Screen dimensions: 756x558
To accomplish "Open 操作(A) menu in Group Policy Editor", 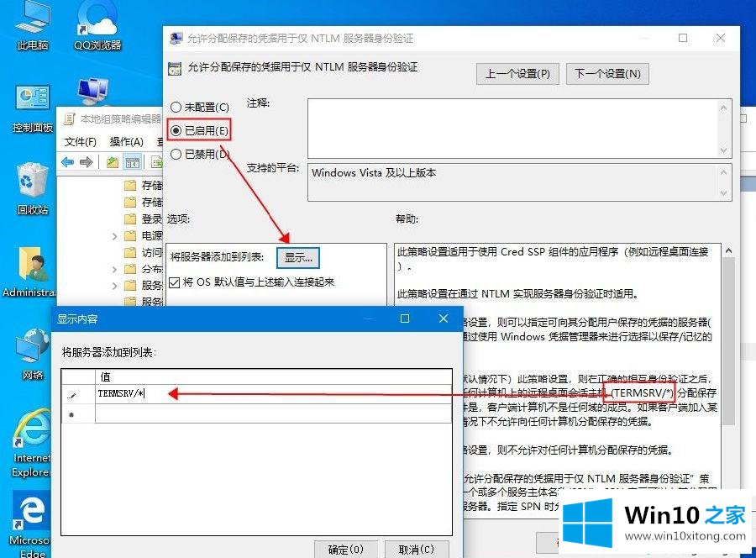I will tap(126, 142).
